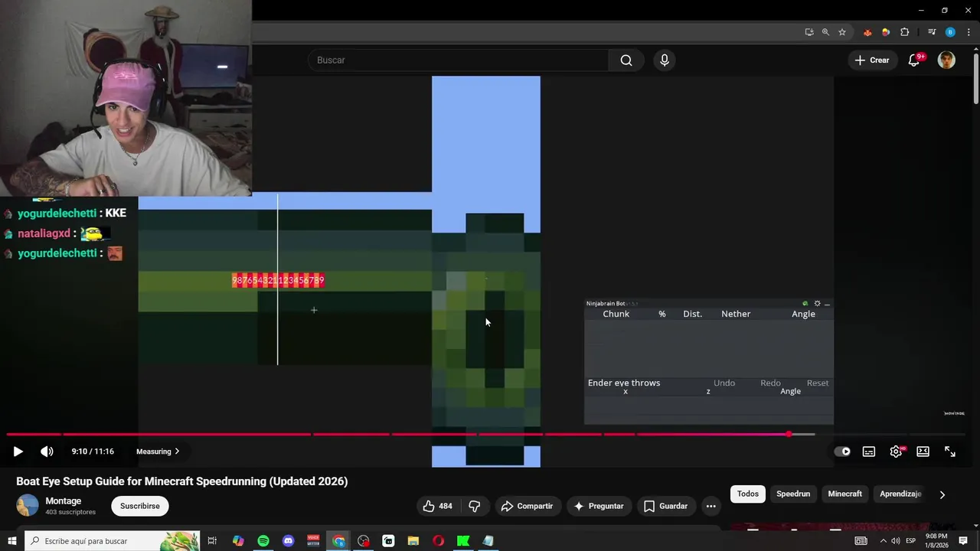980x551 pixels.
Task: Start voice search with the microphone
Action: tap(664, 60)
